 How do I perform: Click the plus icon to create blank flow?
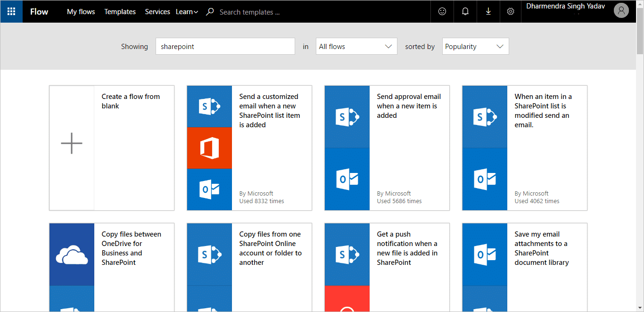(x=72, y=143)
